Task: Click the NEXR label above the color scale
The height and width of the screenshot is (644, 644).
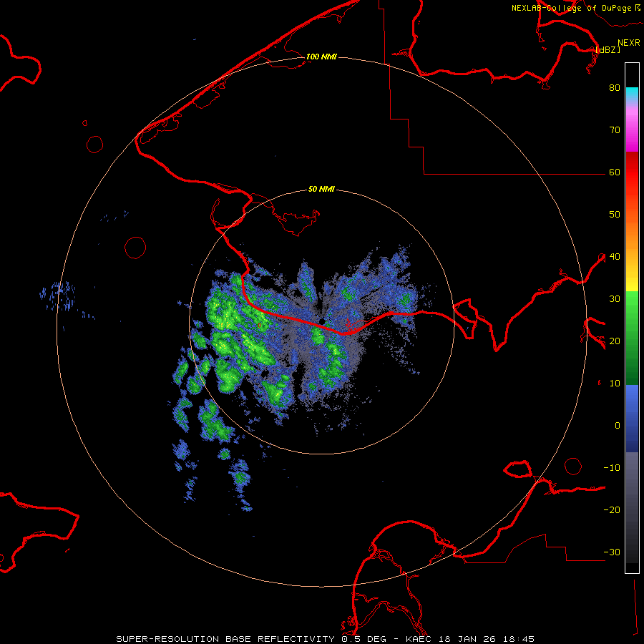Action: 629,43
